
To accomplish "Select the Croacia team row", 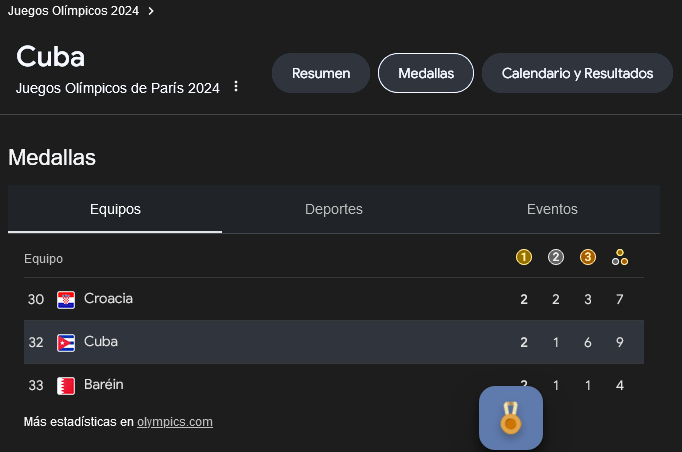I will point(334,299).
